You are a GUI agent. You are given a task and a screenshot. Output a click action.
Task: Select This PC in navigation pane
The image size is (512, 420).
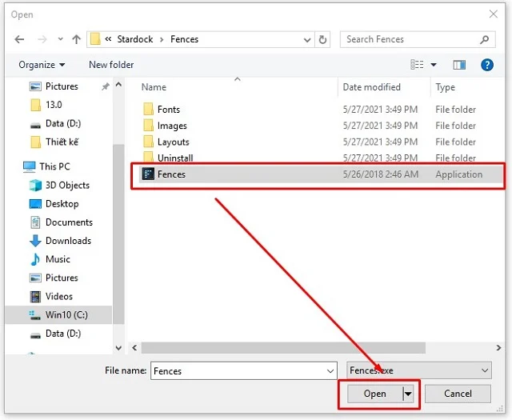[54, 166]
